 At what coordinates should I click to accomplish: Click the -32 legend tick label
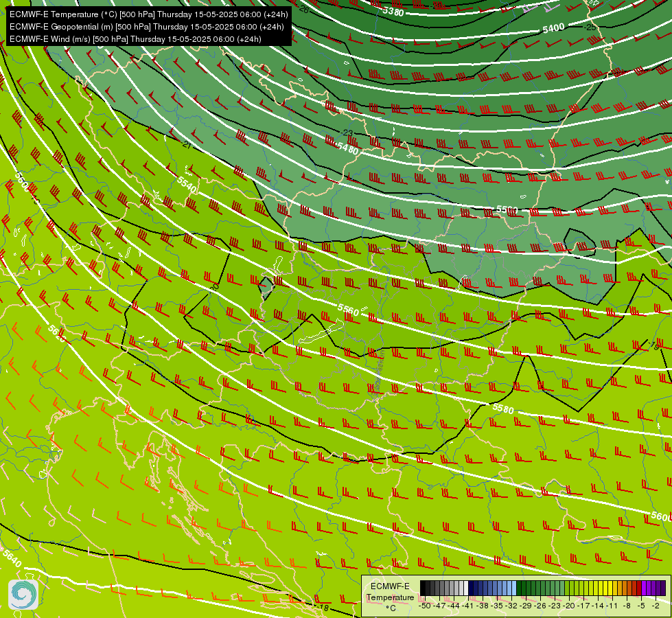511,606
